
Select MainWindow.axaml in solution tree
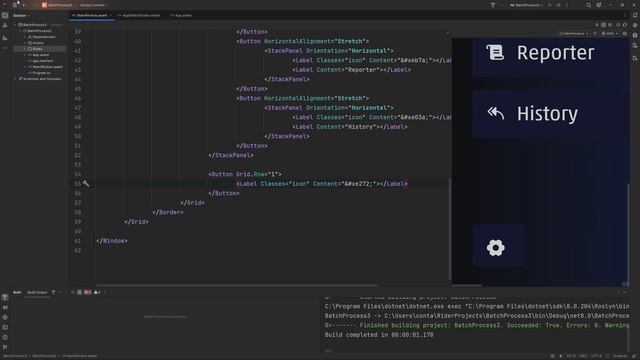click(47, 67)
